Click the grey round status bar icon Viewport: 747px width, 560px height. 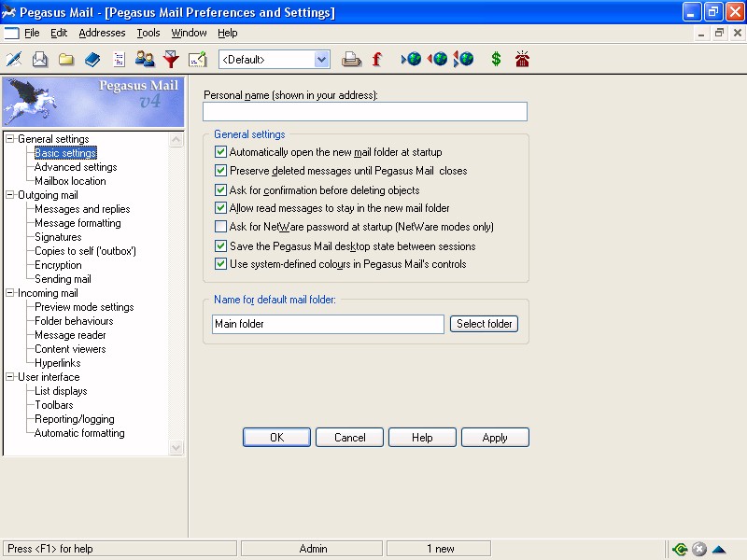coord(698,549)
